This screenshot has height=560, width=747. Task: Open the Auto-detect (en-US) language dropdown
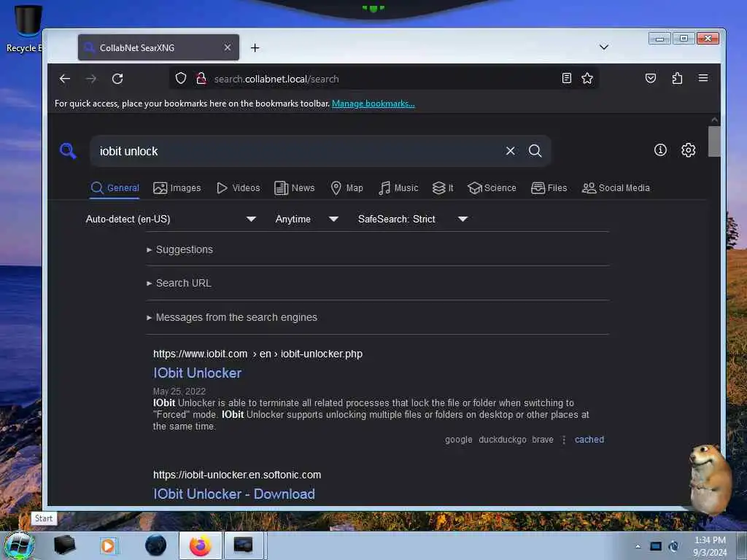(171, 219)
